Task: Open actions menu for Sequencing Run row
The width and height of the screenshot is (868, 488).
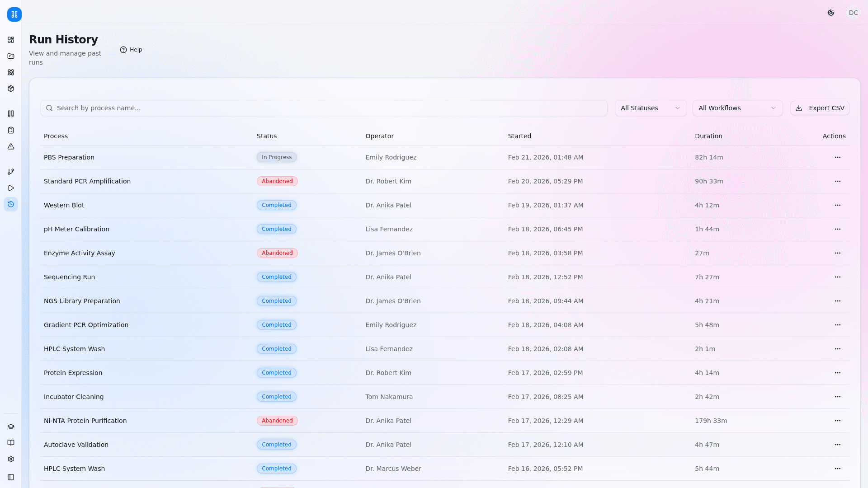Action: click(x=837, y=277)
